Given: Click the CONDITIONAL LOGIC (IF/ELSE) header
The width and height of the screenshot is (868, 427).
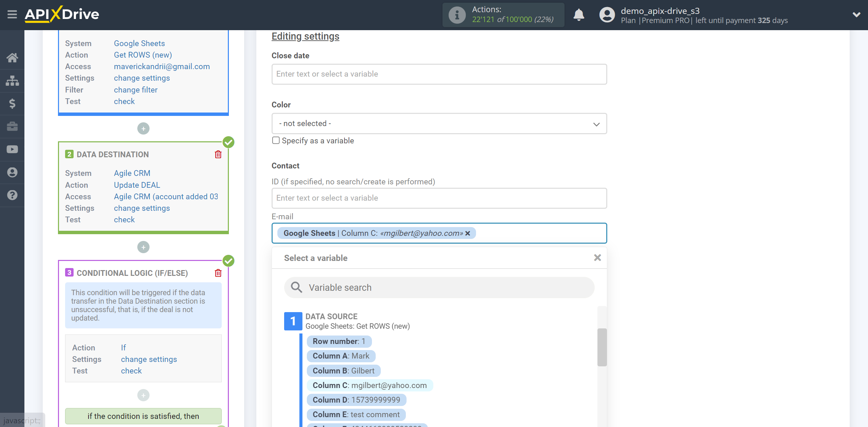Looking at the screenshot, I should tap(132, 273).
